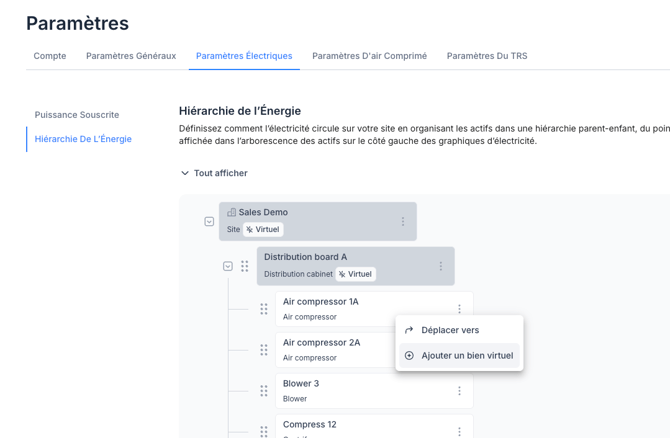Image resolution: width=670 pixels, height=438 pixels.
Task: Switch to the Paramètres Généraux tab
Action: click(131, 56)
